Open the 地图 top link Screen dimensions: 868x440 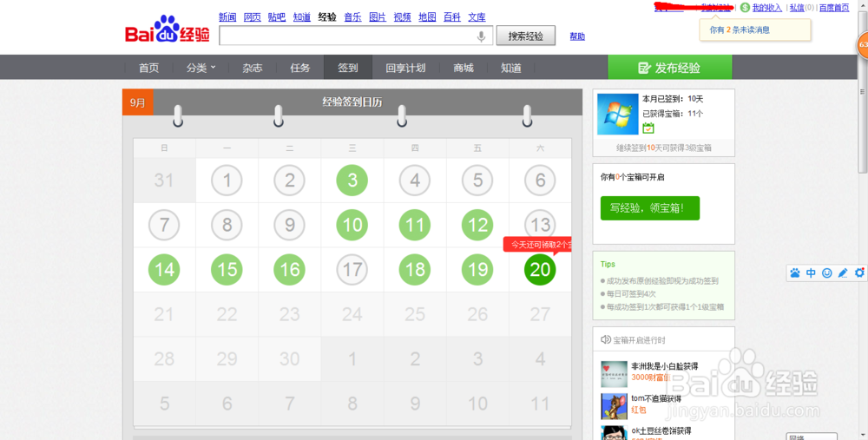[427, 17]
